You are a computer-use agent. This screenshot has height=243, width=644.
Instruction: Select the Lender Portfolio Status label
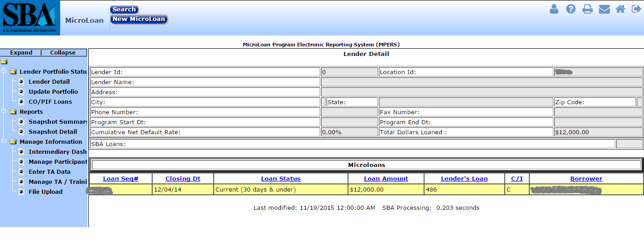(x=53, y=71)
